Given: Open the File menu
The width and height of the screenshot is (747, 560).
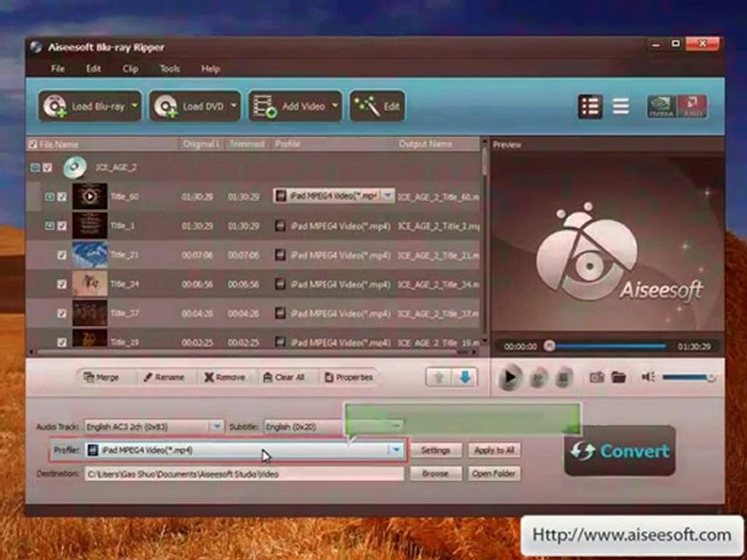Looking at the screenshot, I should coord(58,68).
